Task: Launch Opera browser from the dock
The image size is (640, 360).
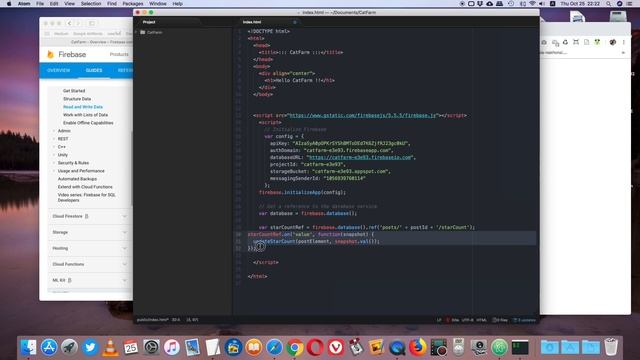Action: point(315,347)
